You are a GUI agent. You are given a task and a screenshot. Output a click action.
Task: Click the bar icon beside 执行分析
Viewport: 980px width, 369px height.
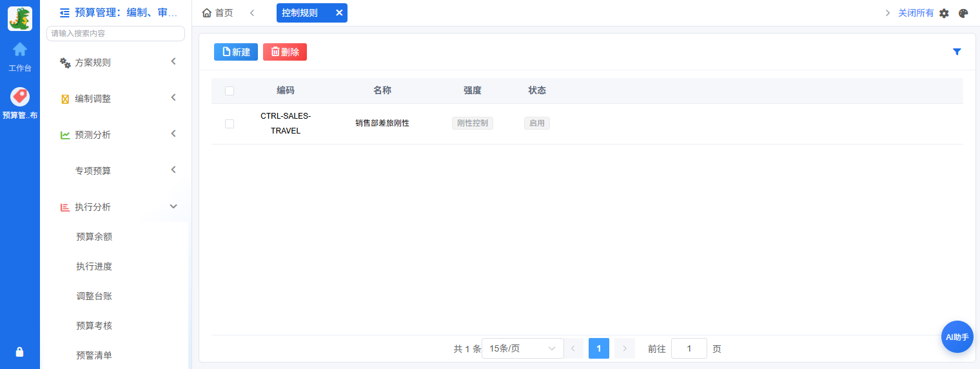click(65, 207)
